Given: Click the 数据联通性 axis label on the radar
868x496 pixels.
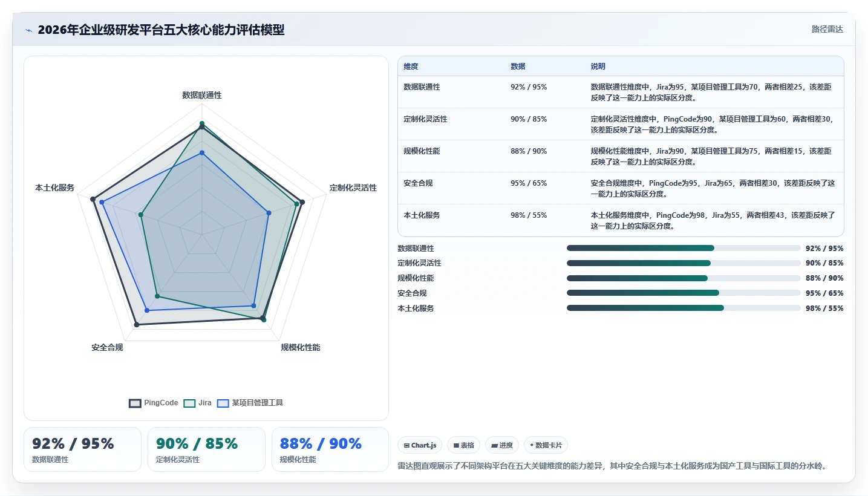Looking at the screenshot, I should pyautogui.click(x=202, y=96).
